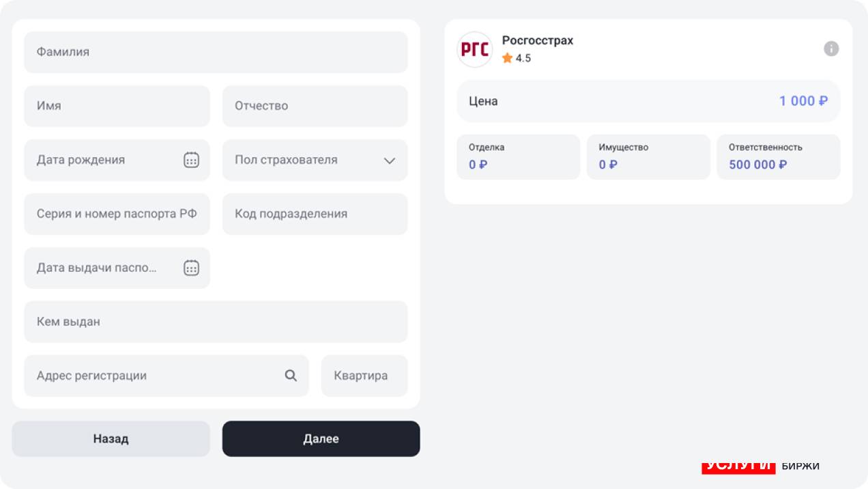Click the orange rating star icon

(x=507, y=58)
